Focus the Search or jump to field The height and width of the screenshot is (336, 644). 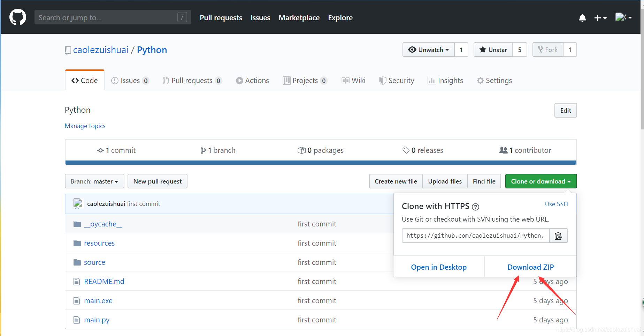(x=113, y=17)
